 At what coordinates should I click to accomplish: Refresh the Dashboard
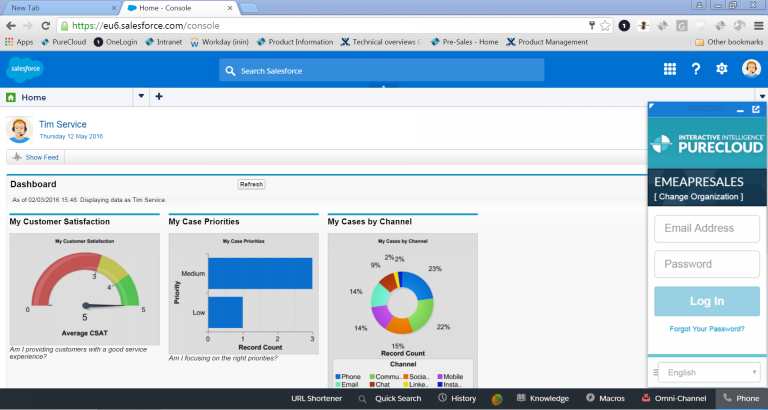click(x=251, y=184)
